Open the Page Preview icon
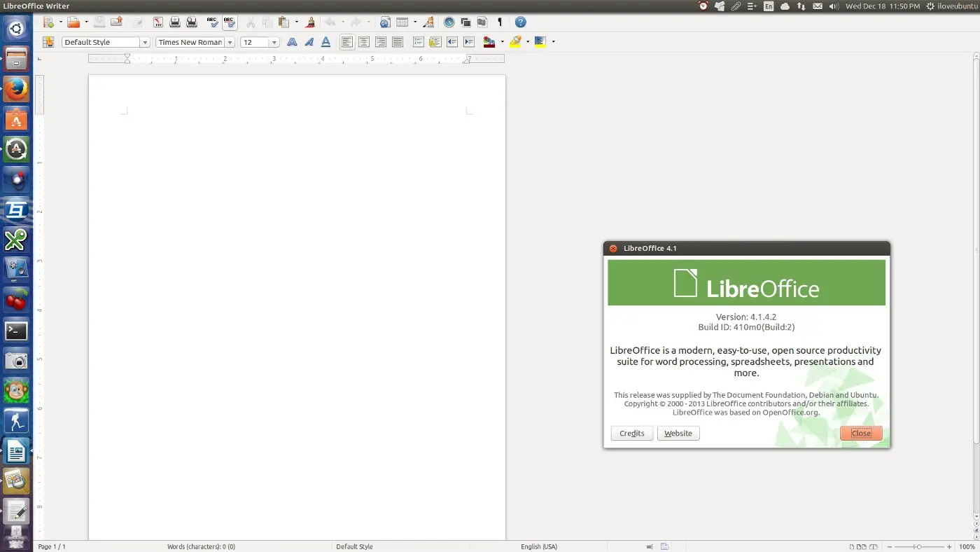The image size is (980, 552). [192, 22]
